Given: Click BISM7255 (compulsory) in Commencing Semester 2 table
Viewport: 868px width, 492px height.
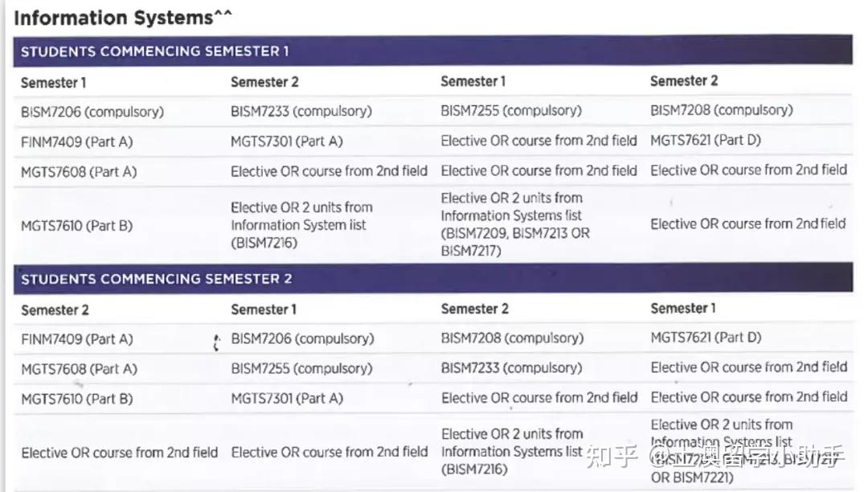Looking at the screenshot, I should pos(302,369).
